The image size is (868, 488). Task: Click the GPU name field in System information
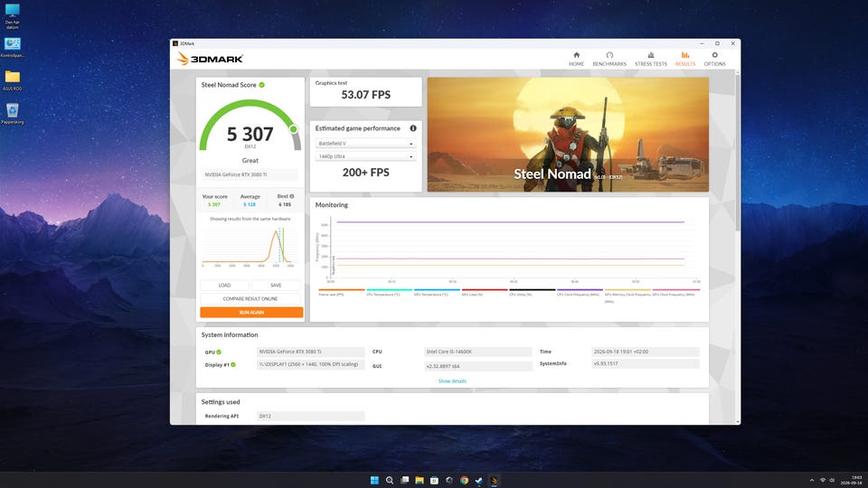click(x=310, y=352)
